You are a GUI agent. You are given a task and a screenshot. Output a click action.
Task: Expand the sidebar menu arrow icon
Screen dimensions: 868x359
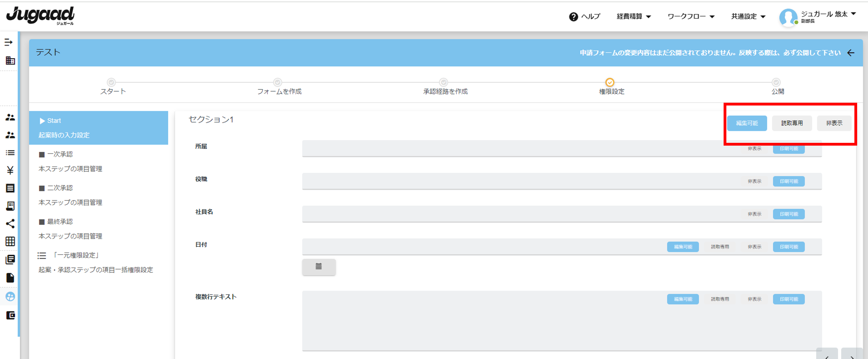[x=9, y=42]
